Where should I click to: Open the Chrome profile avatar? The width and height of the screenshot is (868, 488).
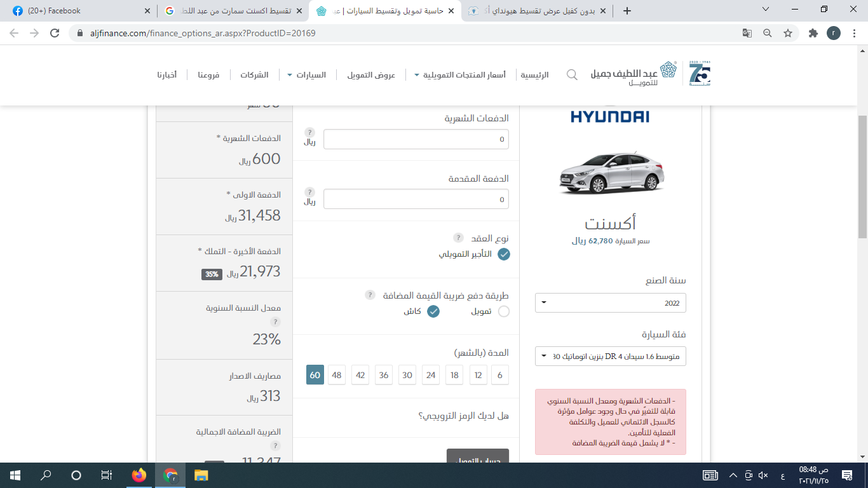tap(834, 33)
